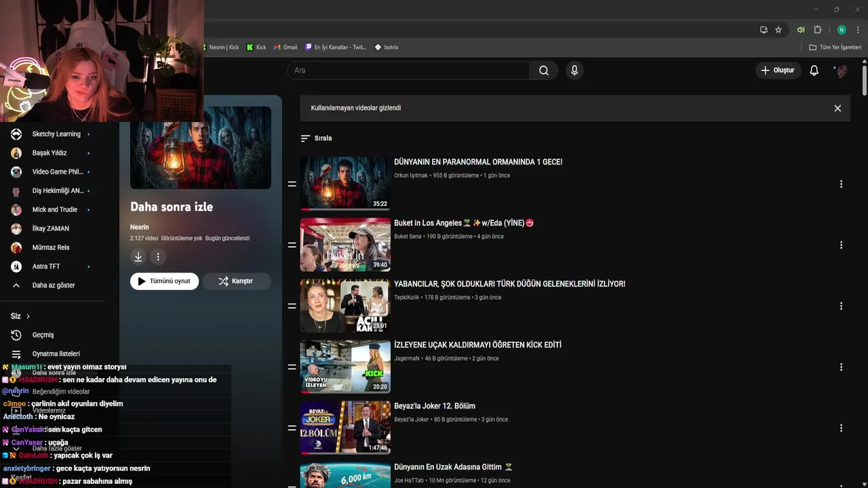Open title İZLEYENE UÇAK KALDIRMAYI ÖĞRETEN KİCK EDİTİ
Viewport: 868px width, 488px height.
477,345
